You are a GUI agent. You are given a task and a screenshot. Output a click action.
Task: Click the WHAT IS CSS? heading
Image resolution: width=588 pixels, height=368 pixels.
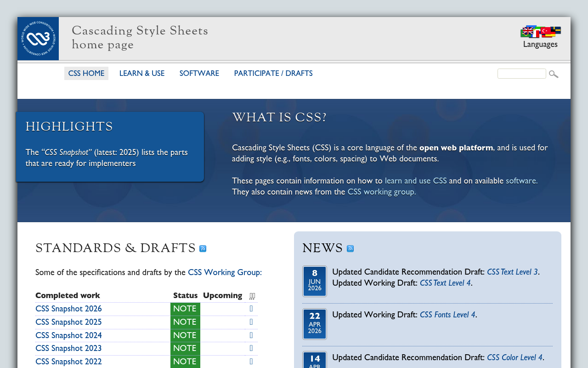pyautogui.click(x=279, y=118)
